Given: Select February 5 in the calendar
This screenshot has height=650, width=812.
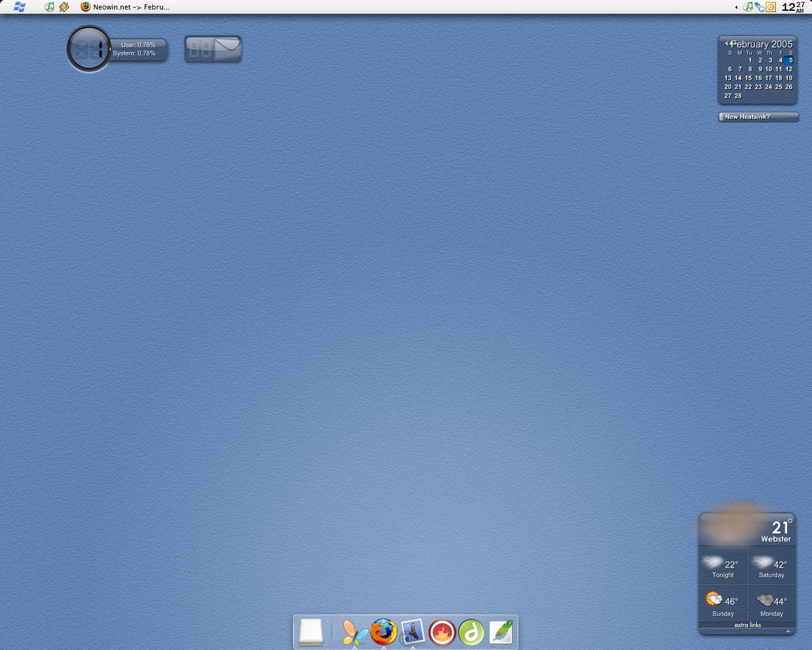Looking at the screenshot, I should pos(790,60).
